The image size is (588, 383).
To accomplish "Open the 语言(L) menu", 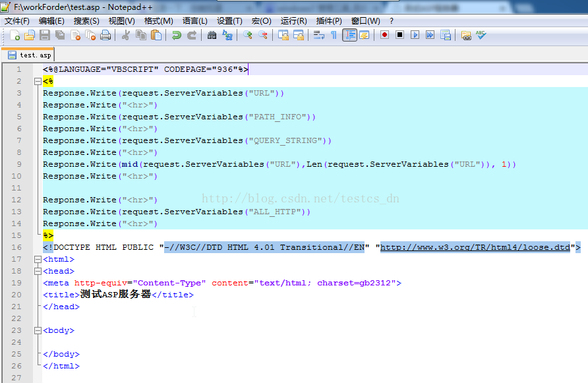I will coord(195,21).
